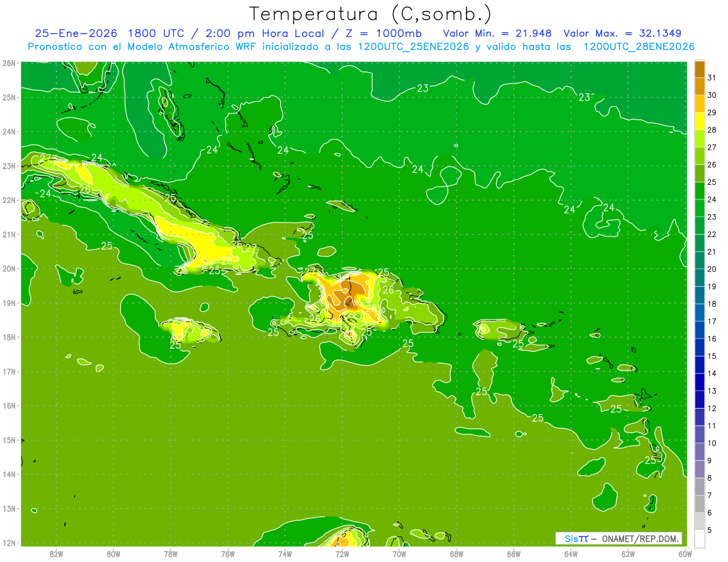Click the yellow swatch between legend values 28 and 29

pos(699,121)
